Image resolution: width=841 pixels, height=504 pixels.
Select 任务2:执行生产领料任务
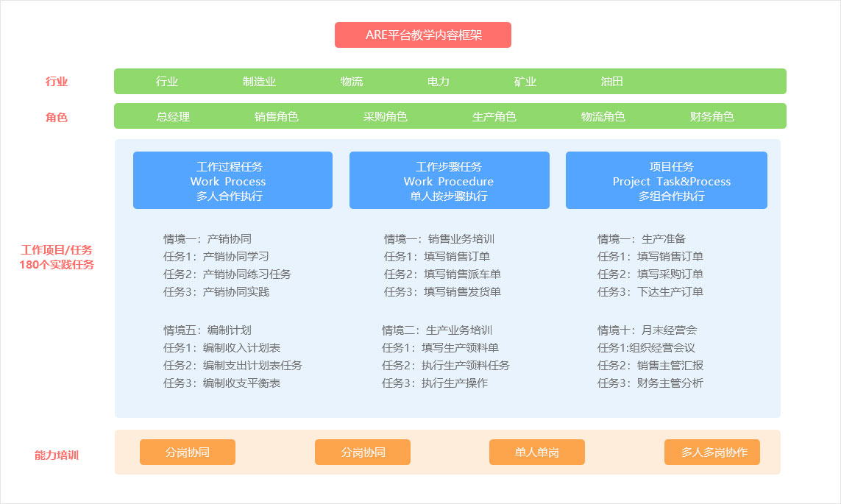(x=446, y=366)
